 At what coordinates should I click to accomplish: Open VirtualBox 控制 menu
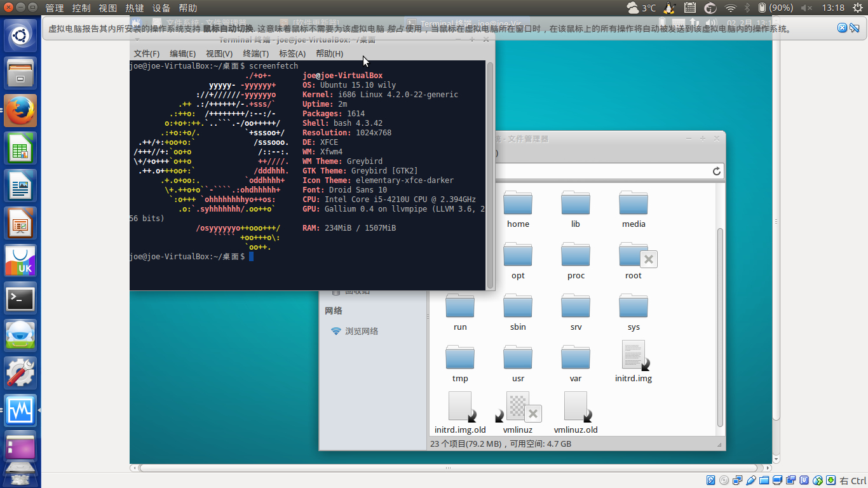(81, 8)
